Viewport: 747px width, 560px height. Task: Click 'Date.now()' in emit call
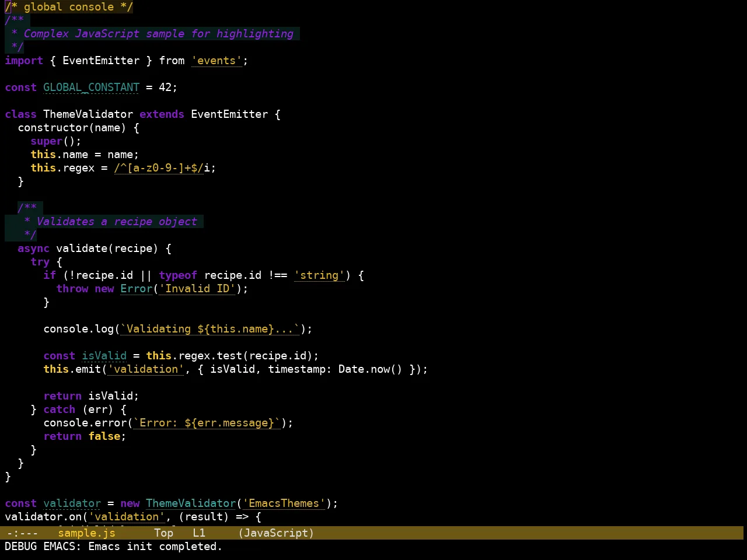371,369
